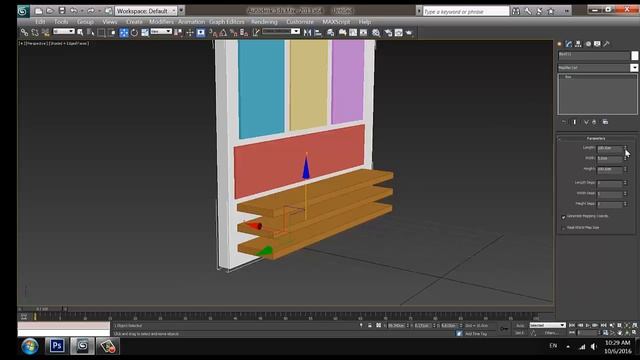Image resolution: width=640 pixels, height=360 pixels.
Task: Open the Edit menu
Action: pyautogui.click(x=40, y=22)
